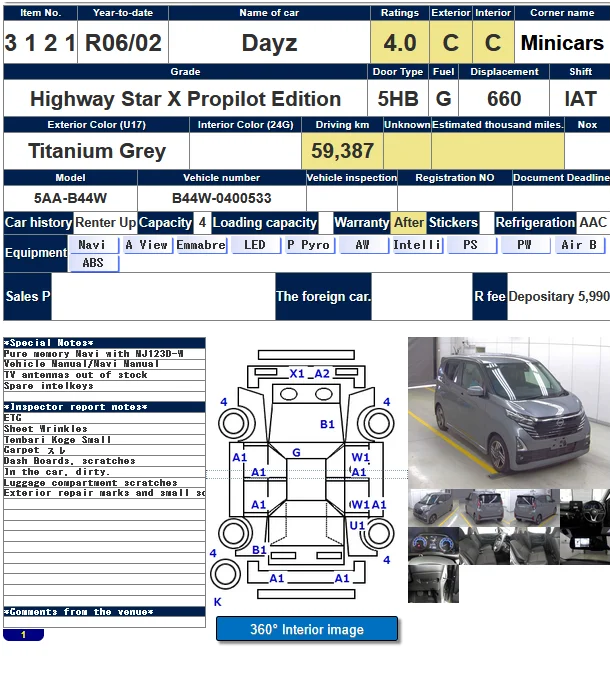The image size is (612, 693).
Task: Click the vehicle damage diagram
Action: coord(305,480)
